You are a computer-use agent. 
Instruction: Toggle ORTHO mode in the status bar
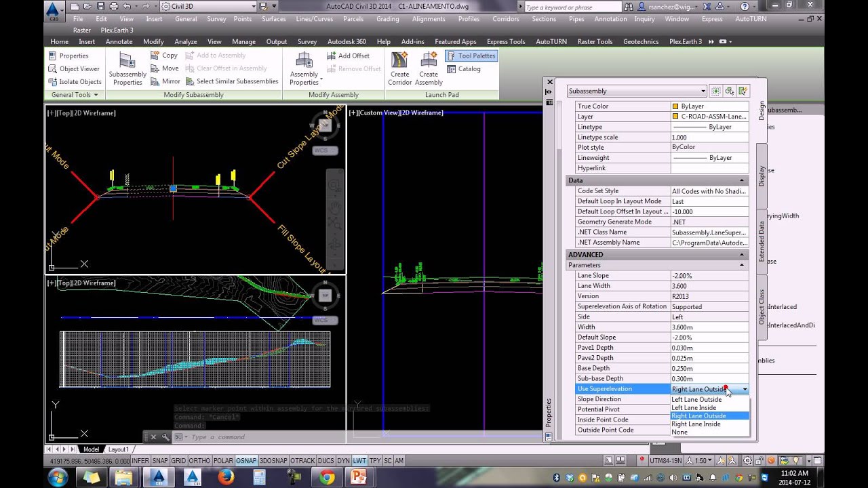(x=200, y=461)
